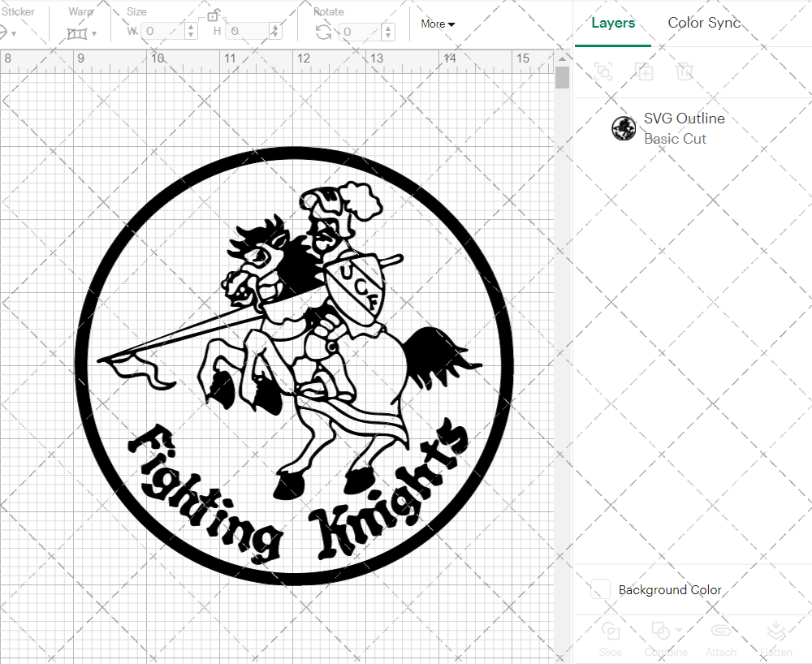This screenshot has height=664, width=812.
Task: Open the Warp styles dropdown arrow
Action: tap(94, 35)
